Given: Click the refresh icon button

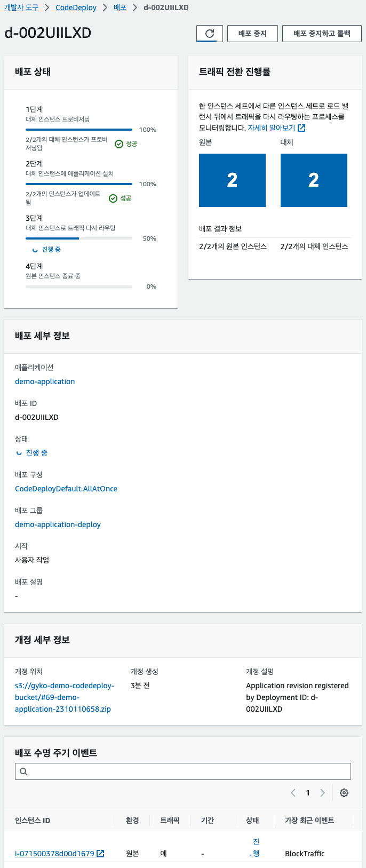Looking at the screenshot, I should (x=210, y=34).
